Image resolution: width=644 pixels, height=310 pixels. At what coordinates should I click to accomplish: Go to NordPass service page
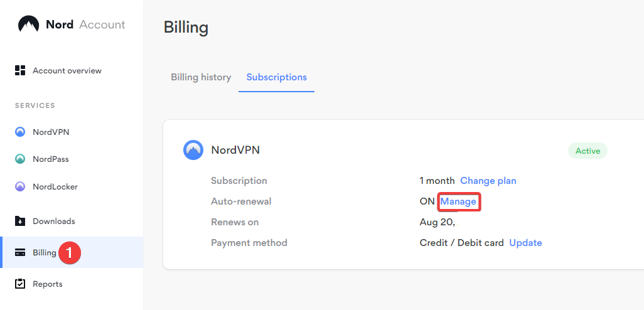[50, 159]
